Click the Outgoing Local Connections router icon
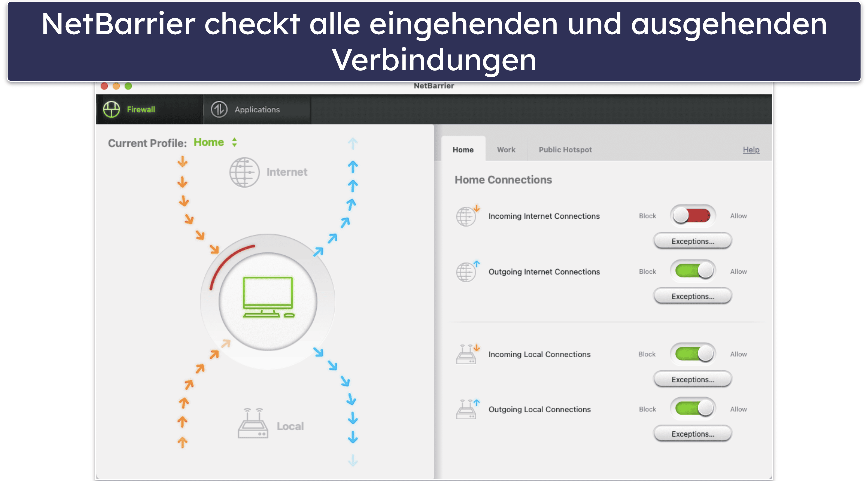Image resolution: width=868 pixels, height=481 pixels. tap(467, 409)
